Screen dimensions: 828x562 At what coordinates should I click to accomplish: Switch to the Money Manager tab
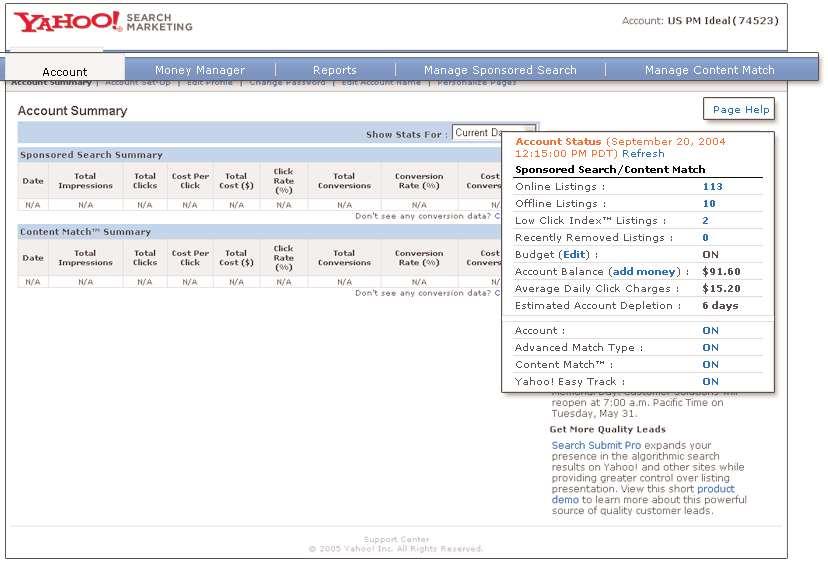click(x=200, y=70)
